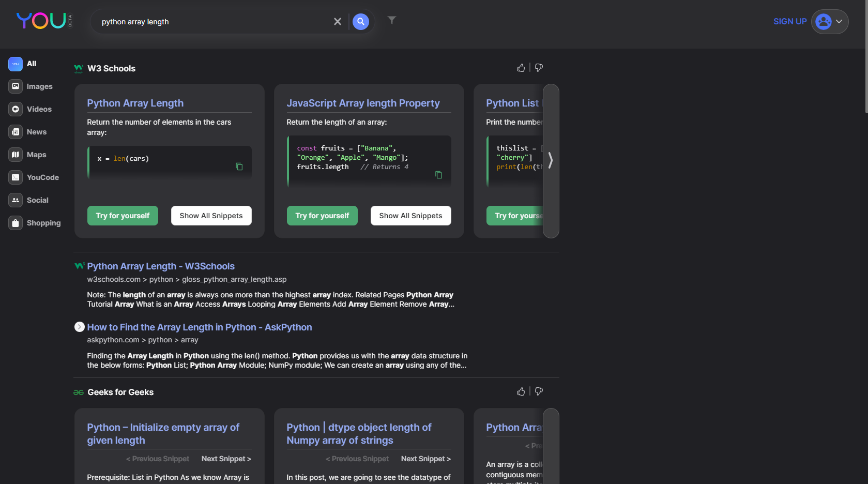Open the News tab icon
The height and width of the screenshot is (484, 868).
click(16, 132)
